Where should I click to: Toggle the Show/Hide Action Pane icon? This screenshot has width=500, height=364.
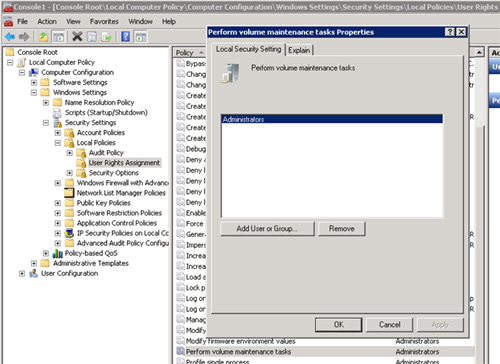coord(141,37)
